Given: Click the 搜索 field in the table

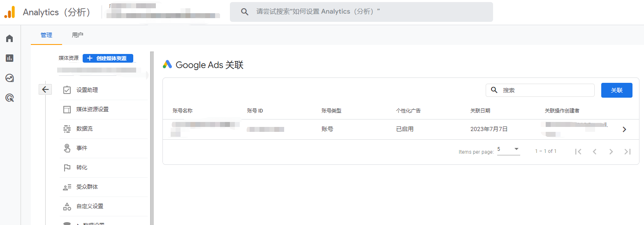Looking at the screenshot, I should [540, 90].
